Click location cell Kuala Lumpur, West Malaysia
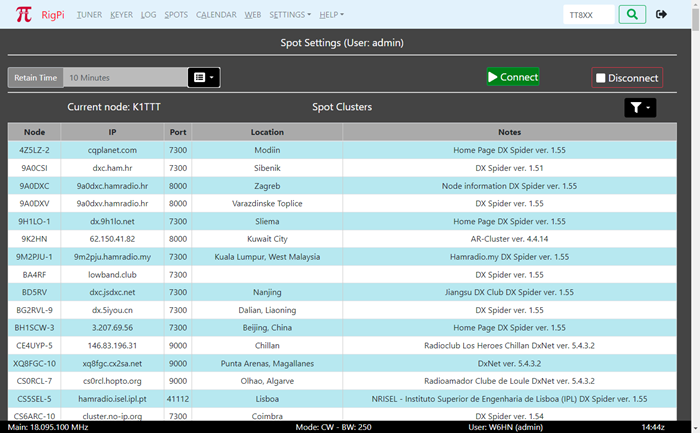 [267, 257]
